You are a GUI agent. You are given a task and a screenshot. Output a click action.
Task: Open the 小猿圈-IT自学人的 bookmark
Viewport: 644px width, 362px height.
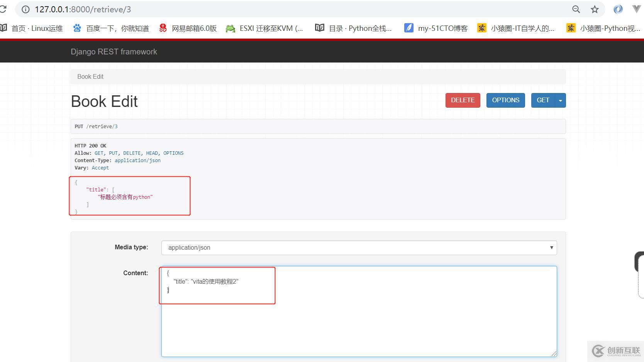(516, 28)
